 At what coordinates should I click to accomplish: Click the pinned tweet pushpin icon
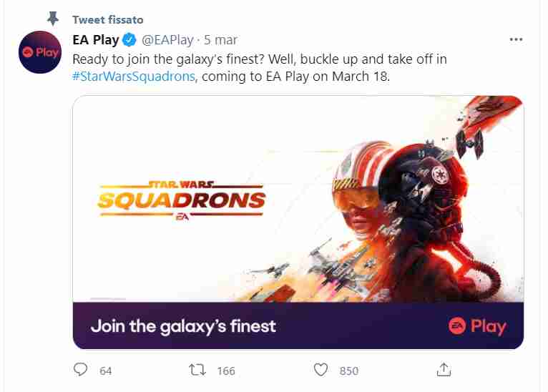(x=52, y=18)
